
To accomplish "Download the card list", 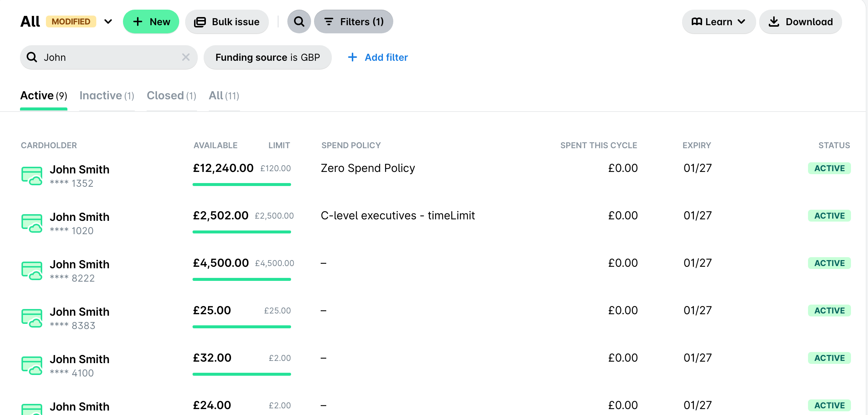I will [x=801, y=22].
